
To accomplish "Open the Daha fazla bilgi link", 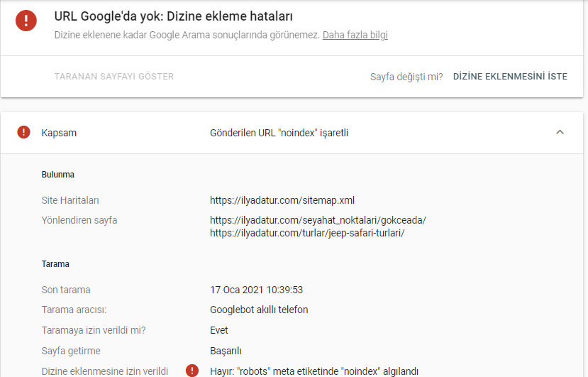I will [x=355, y=35].
